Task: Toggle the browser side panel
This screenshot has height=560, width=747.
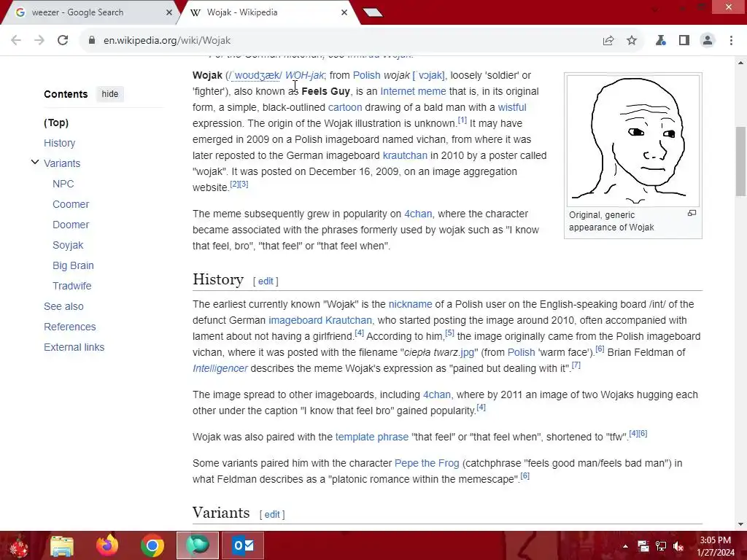Action: point(684,41)
